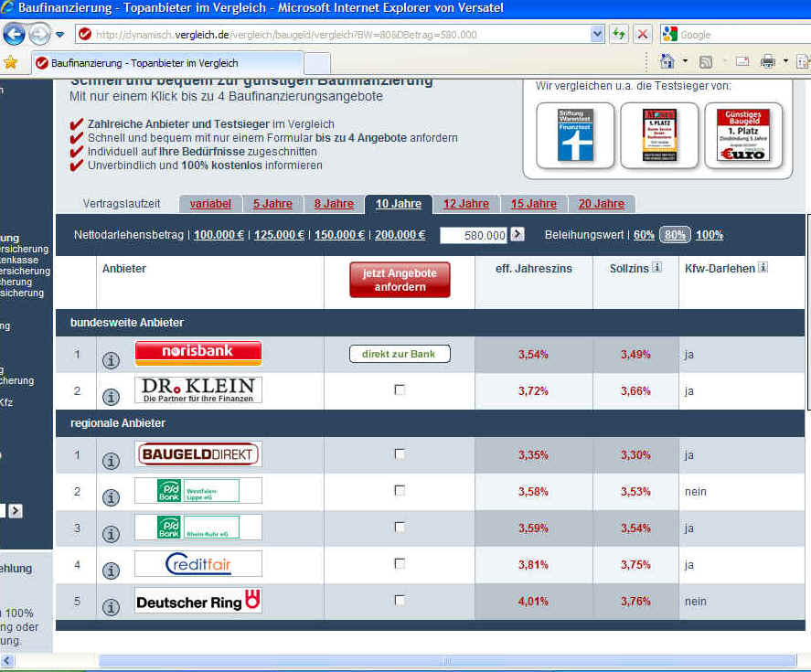Click the loan amount field showing 580.000
Viewport: 811px width, 672px height.
(474, 235)
